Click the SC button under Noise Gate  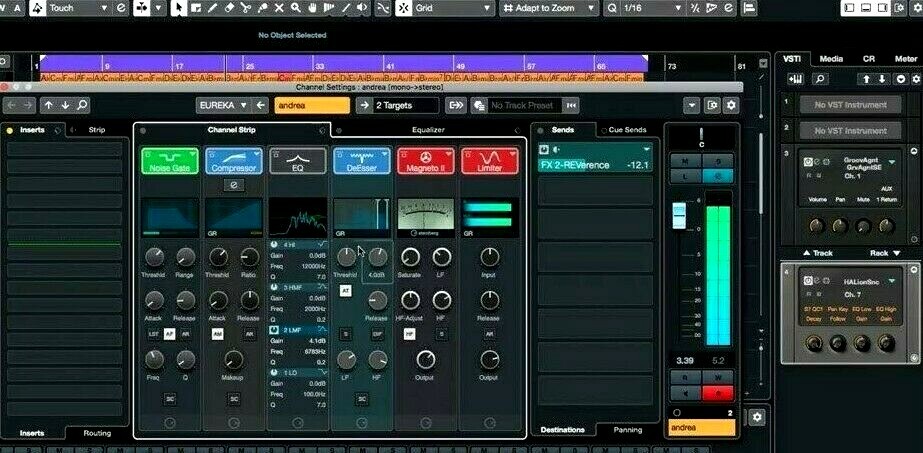tap(170, 399)
